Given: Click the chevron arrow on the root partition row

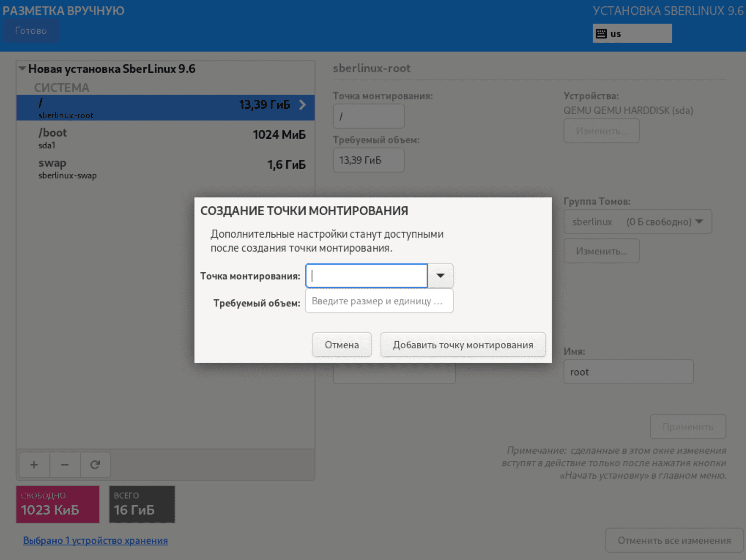Looking at the screenshot, I should [303, 105].
